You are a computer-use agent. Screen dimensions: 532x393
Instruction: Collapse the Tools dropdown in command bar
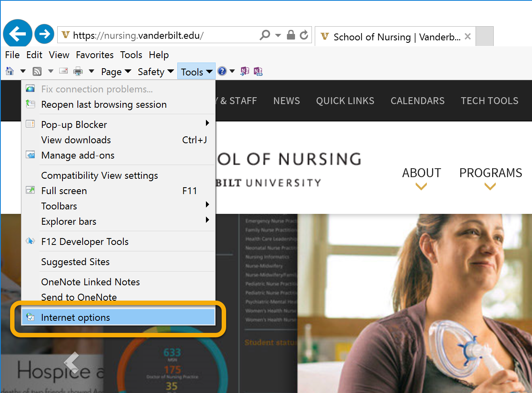pyautogui.click(x=196, y=72)
